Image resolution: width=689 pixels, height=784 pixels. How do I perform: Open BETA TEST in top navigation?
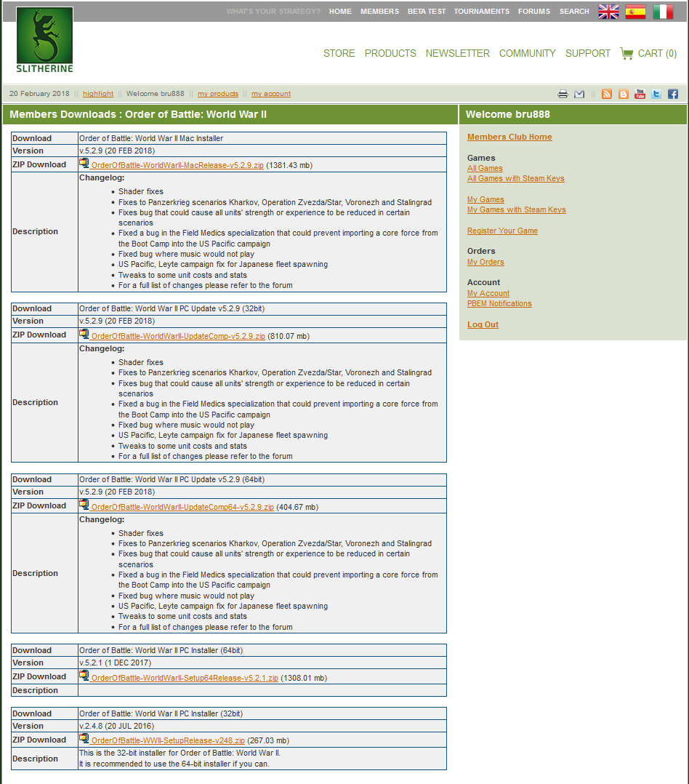click(426, 12)
